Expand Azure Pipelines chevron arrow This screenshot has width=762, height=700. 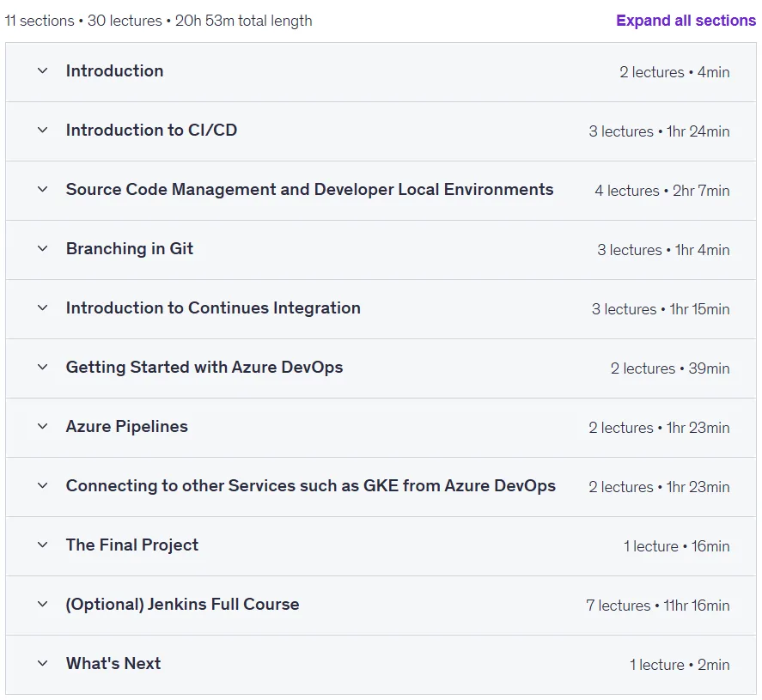point(43,427)
